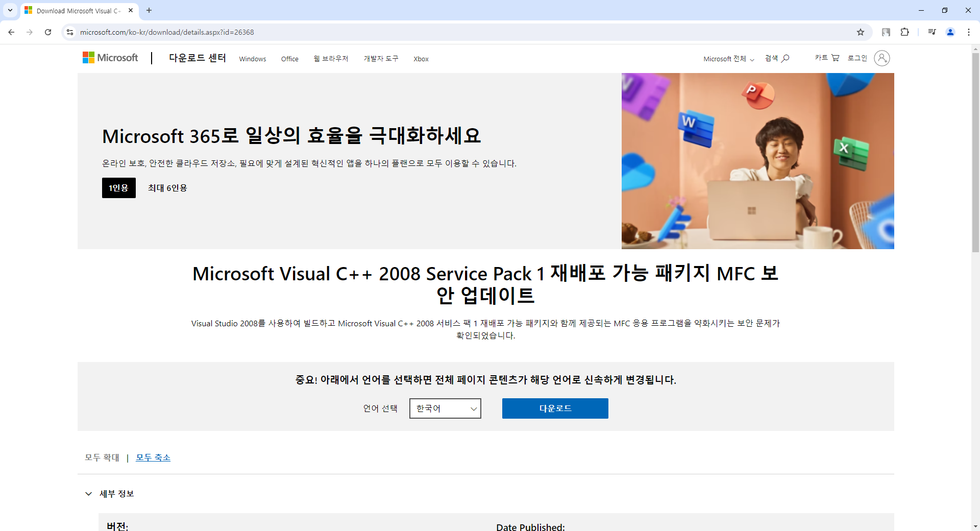The image size is (980, 531).
Task: Close the Download Microsoft Visual C tab
Action: 131,10
